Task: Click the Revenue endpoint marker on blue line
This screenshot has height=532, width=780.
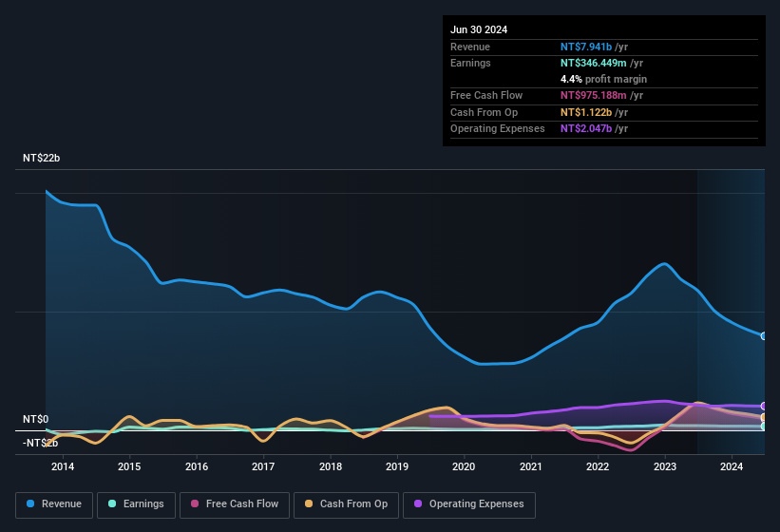Action: pyautogui.click(x=764, y=336)
